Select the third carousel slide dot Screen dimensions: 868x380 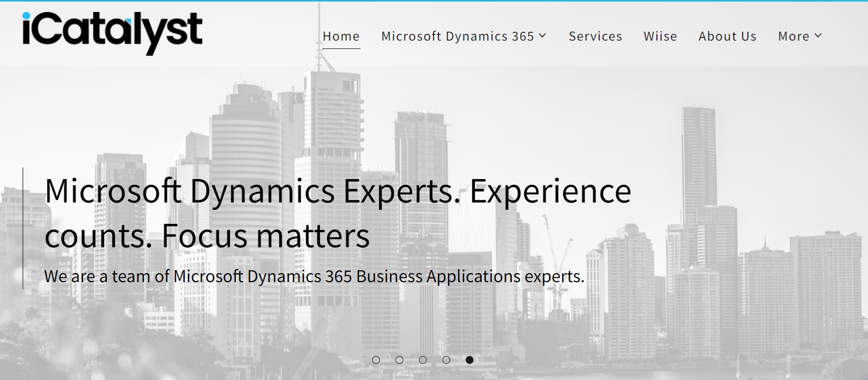(423, 360)
